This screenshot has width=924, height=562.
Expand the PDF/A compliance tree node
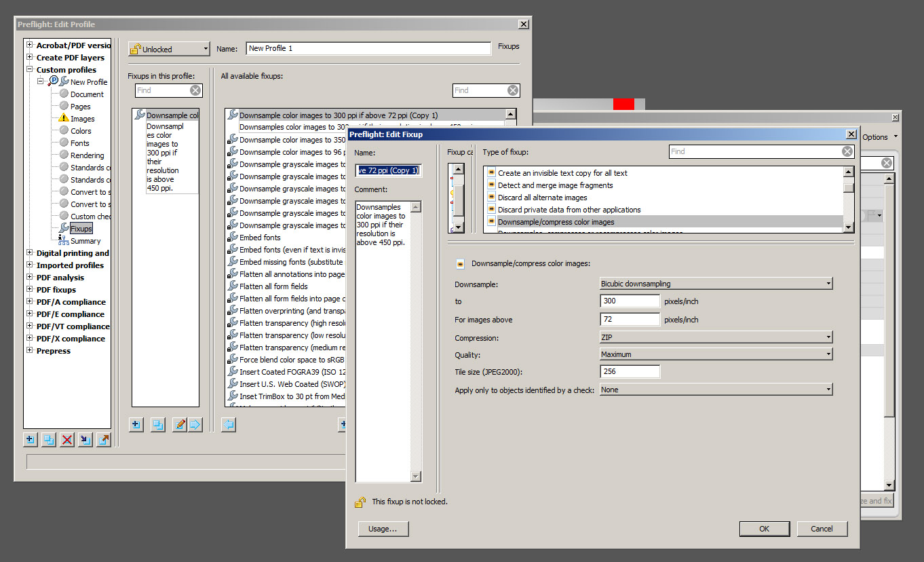click(30, 302)
